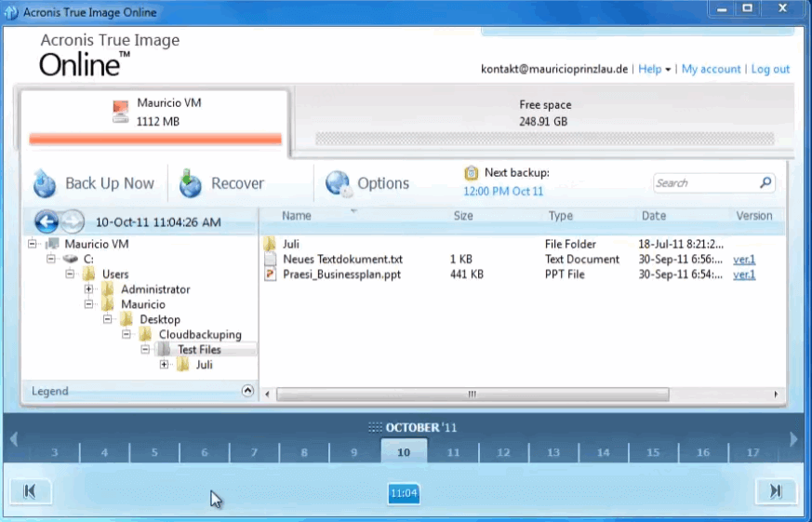Click the Free space usage bar
Image resolution: width=812 pixels, height=522 pixels.
point(545,139)
